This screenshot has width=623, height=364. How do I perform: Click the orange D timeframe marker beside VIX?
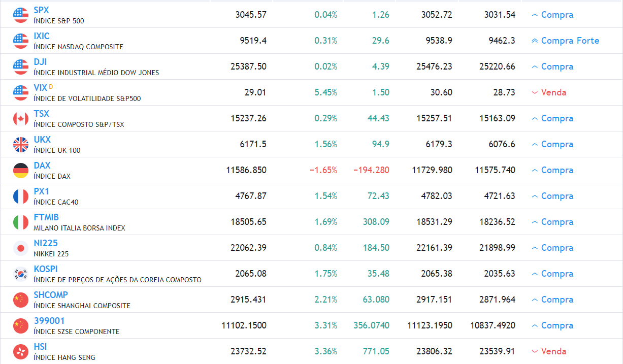click(x=52, y=85)
